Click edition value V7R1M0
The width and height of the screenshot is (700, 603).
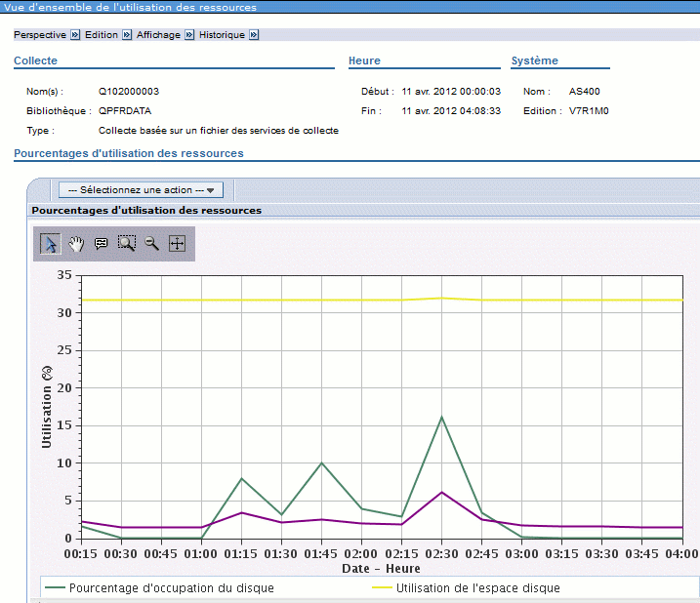[x=589, y=111]
